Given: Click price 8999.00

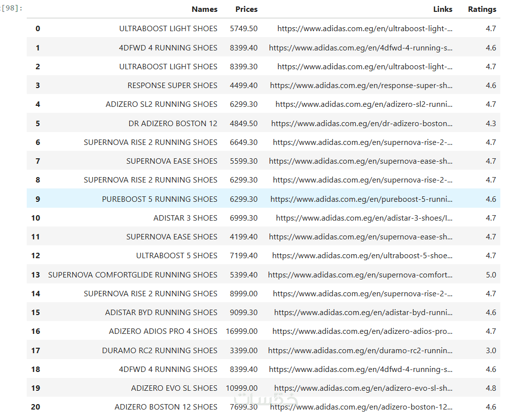Looking at the screenshot, I should pyautogui.click(x=243, y=294).
